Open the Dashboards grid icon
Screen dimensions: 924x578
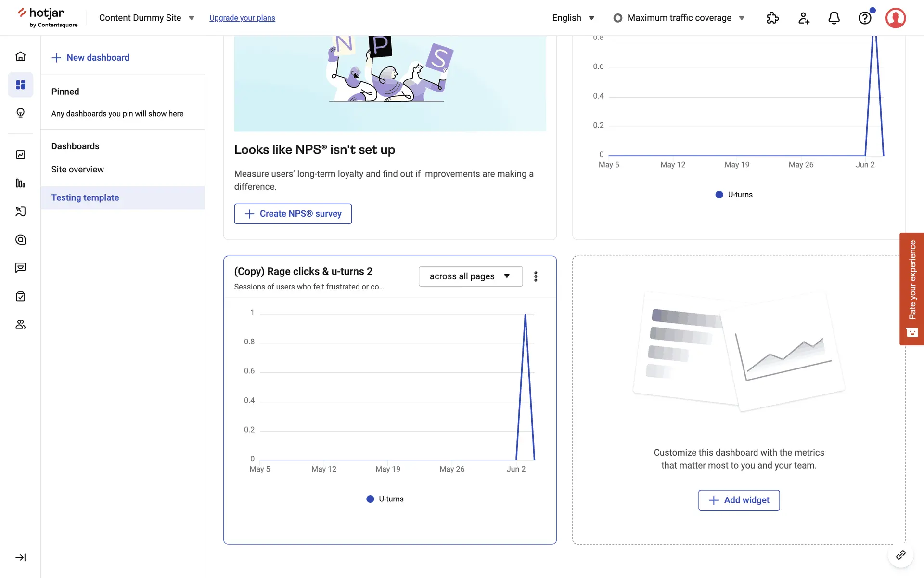pyautogui.click(x=20, y=85)
